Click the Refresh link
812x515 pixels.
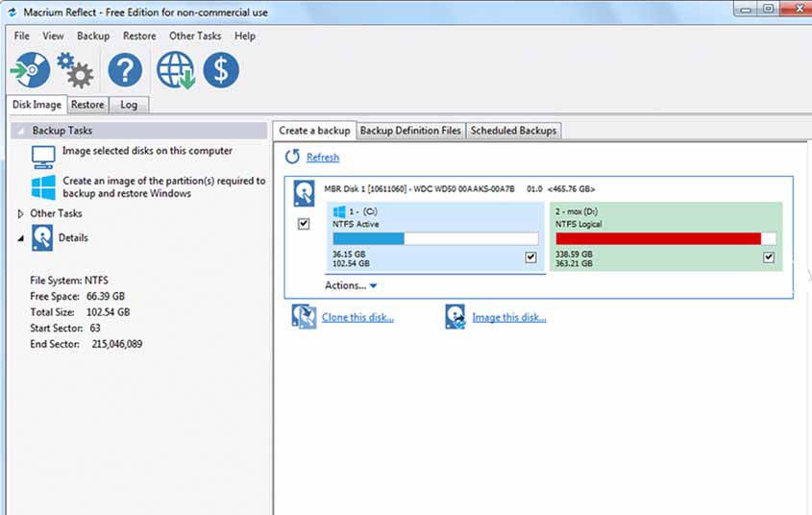pyautogui.click(x=323, y=157)
